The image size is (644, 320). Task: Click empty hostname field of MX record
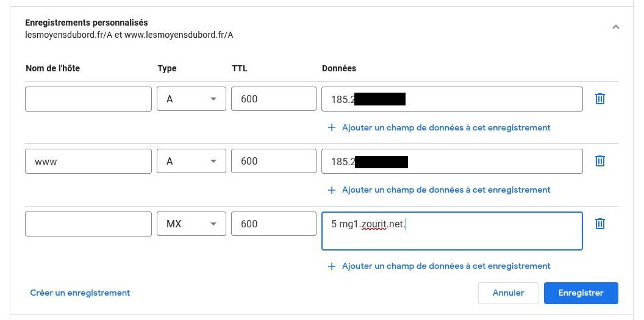tap(88, 224)
